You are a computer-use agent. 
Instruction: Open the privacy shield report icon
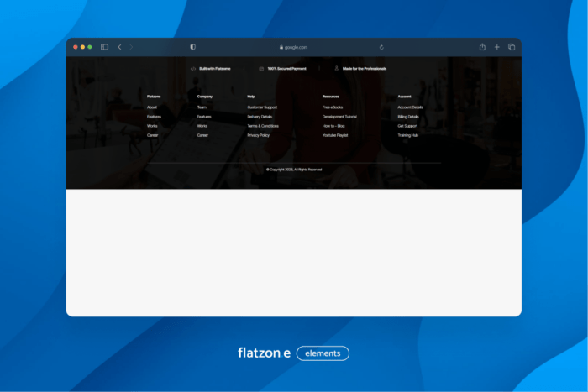[192, 47]
